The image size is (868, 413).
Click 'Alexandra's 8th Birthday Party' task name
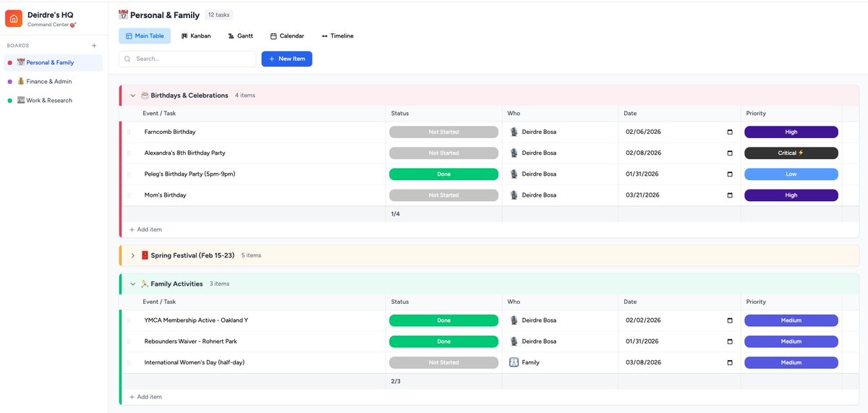[185, 153]
